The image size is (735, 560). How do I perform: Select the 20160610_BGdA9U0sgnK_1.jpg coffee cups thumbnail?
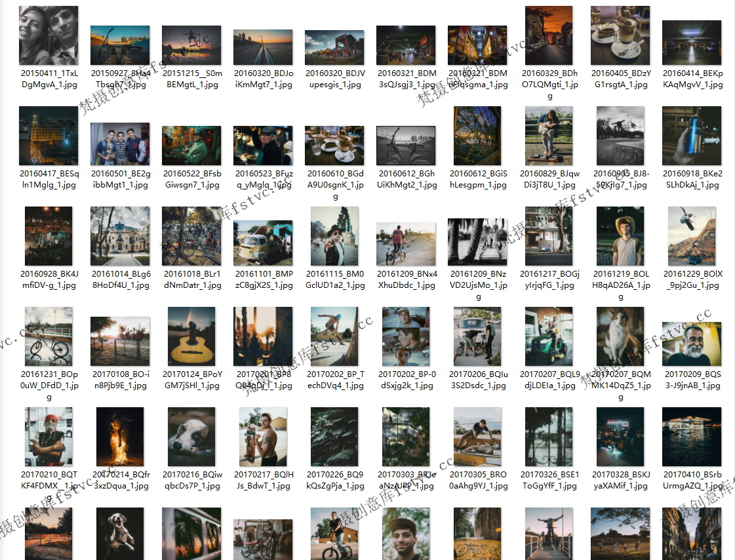334,146
